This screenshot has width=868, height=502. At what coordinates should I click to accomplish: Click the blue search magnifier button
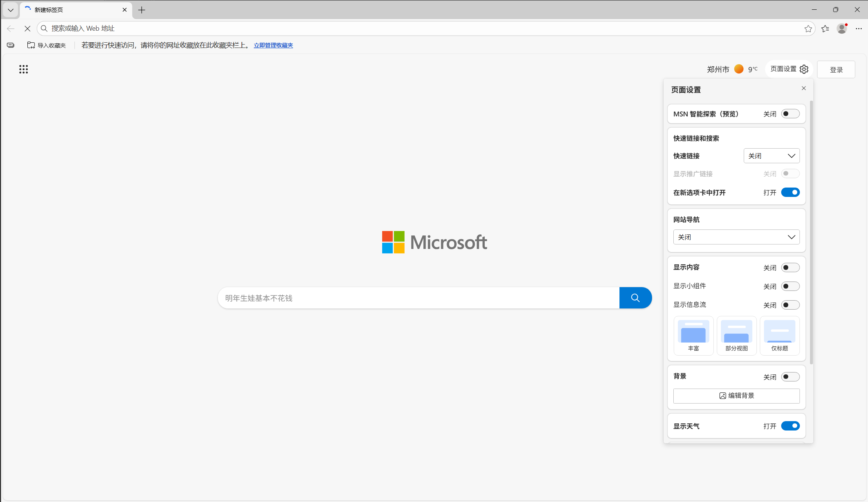[x=635, y=298]
